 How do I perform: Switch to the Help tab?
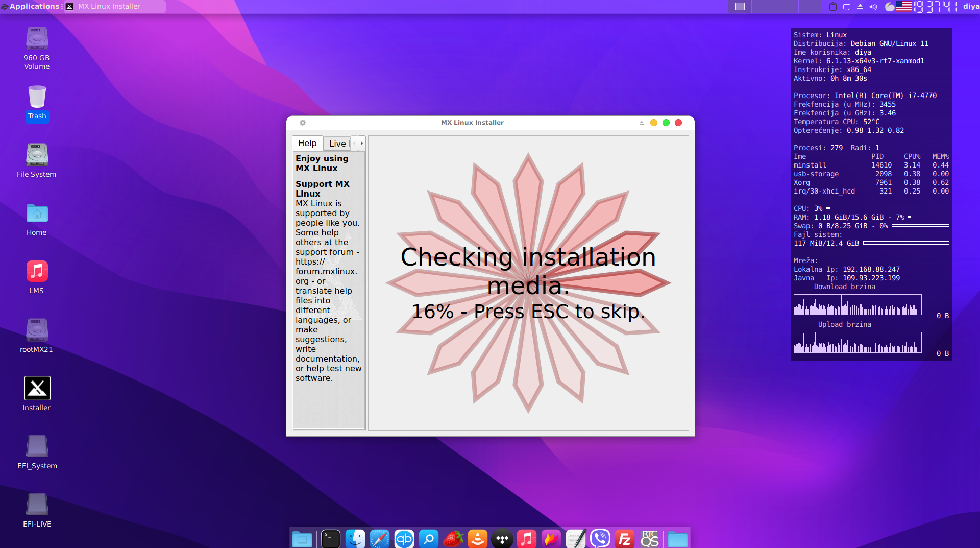tap(308, 144)
